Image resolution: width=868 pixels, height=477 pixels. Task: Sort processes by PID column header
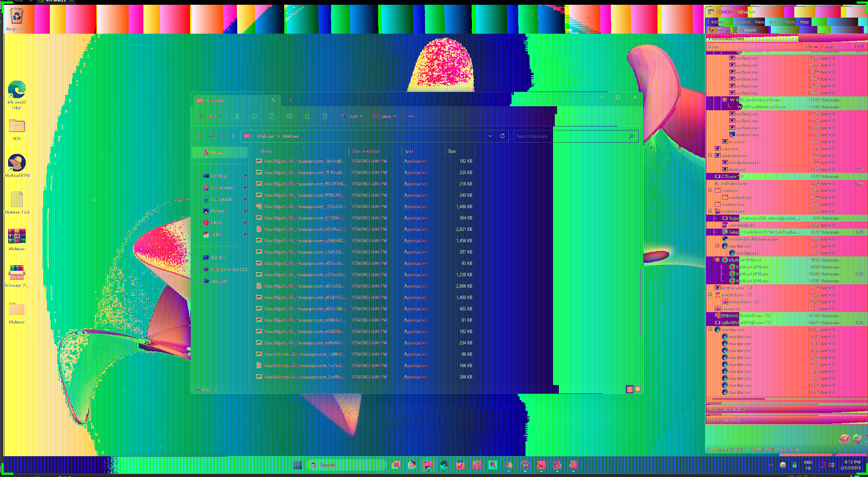click(x=809, y=47)
